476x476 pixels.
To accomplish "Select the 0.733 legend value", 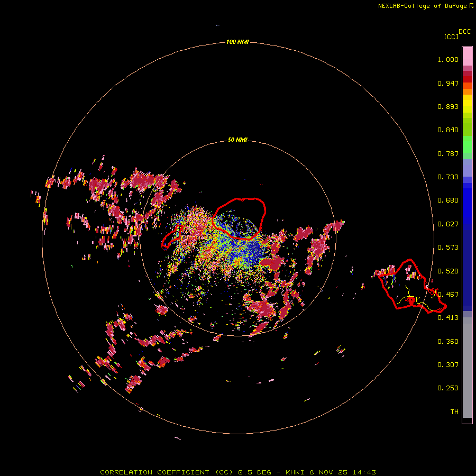I will (x=448, y=177).
